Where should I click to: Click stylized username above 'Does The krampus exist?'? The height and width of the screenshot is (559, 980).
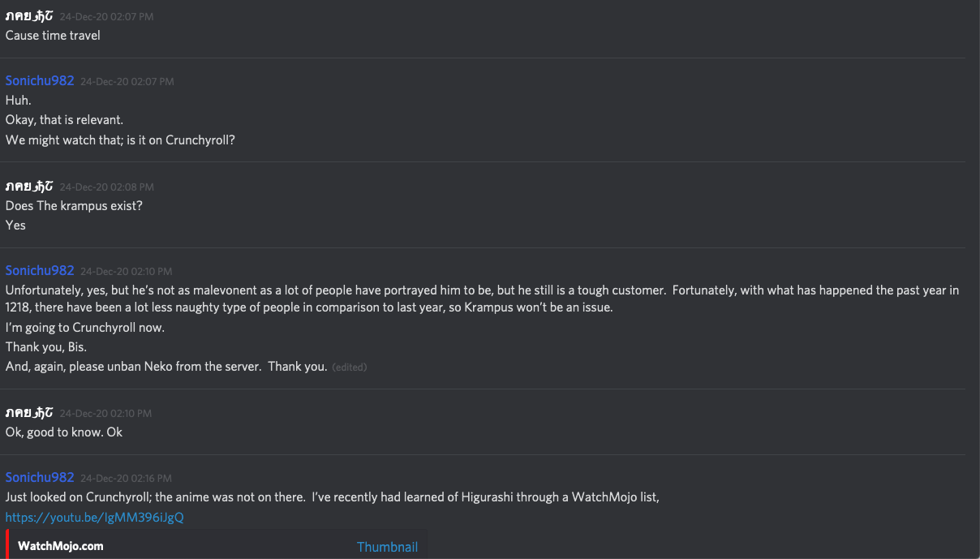point(30,186)
